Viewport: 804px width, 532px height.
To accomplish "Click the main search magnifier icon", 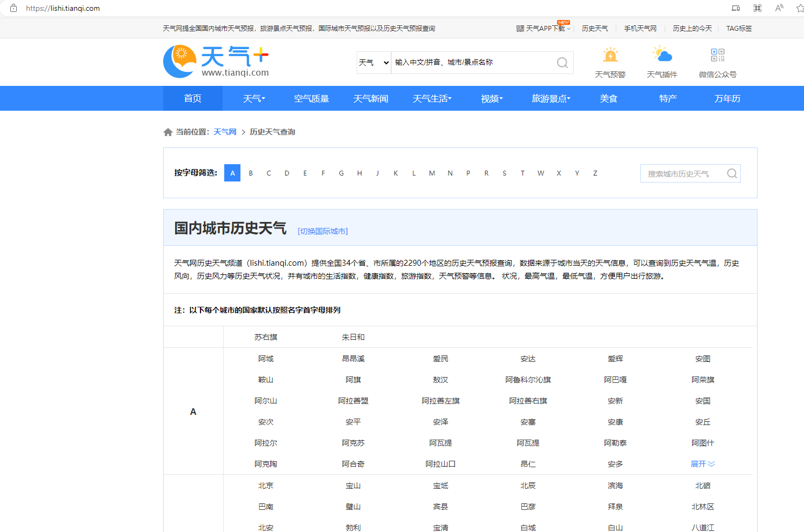I will click(562, 63).
